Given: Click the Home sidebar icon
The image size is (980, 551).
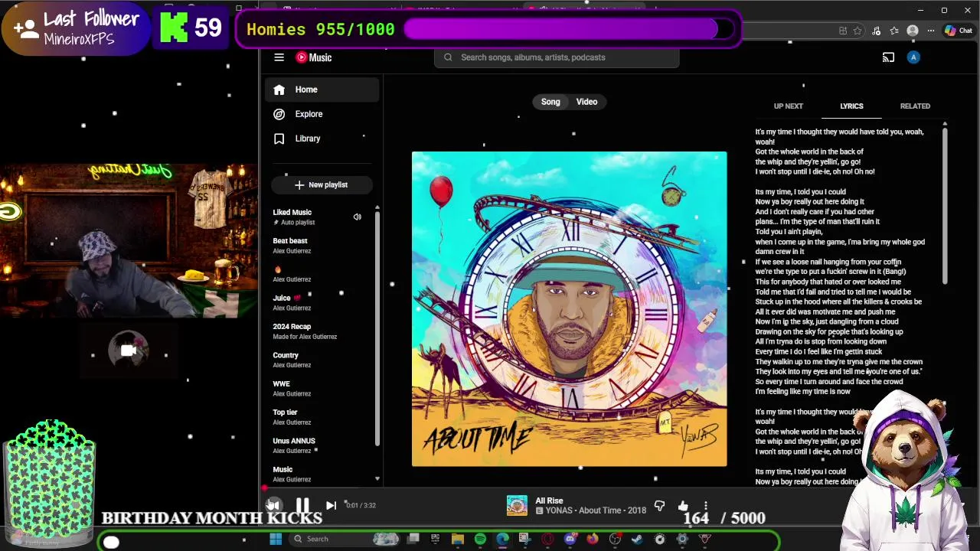Looking at the screenshot, I should [x=279, y=90].
